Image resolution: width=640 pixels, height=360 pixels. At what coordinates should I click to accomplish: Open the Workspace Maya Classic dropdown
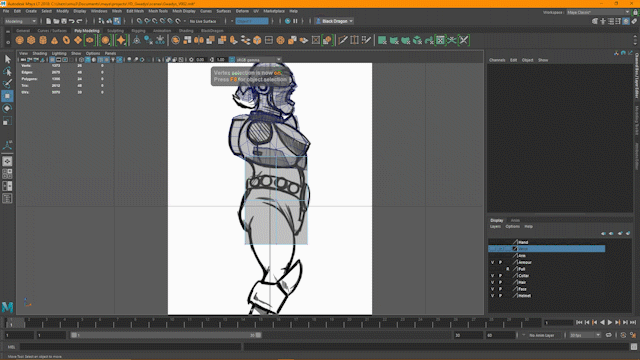598,12
